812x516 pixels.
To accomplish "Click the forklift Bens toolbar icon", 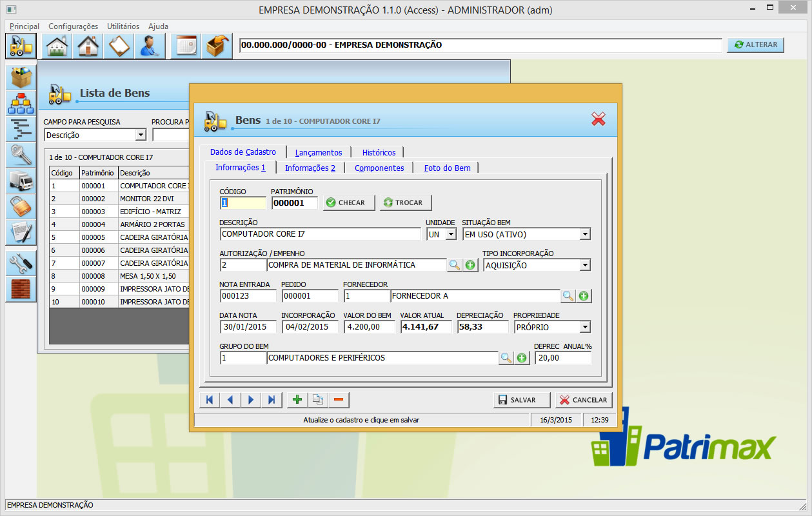I will click(x=21, y=46).
